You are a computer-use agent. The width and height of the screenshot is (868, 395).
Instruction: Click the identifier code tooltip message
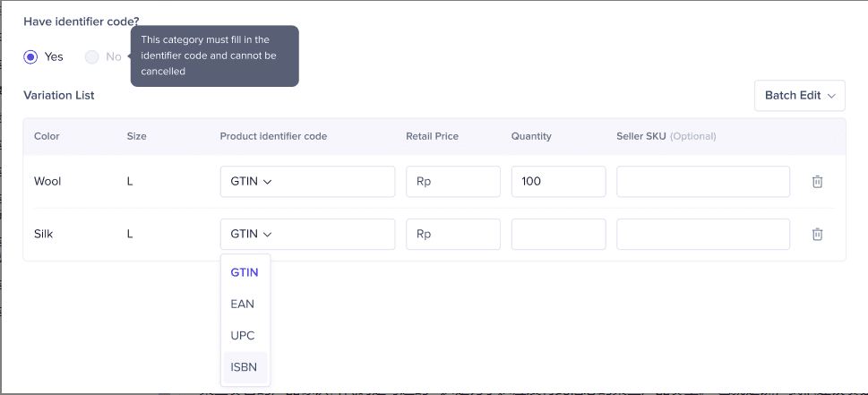click(x=215, y=56)
